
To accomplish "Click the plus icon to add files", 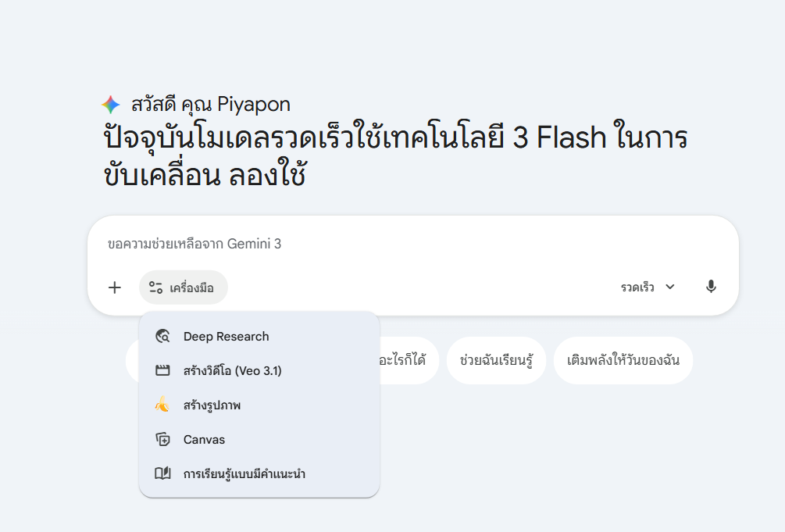I will coord(115,287).
